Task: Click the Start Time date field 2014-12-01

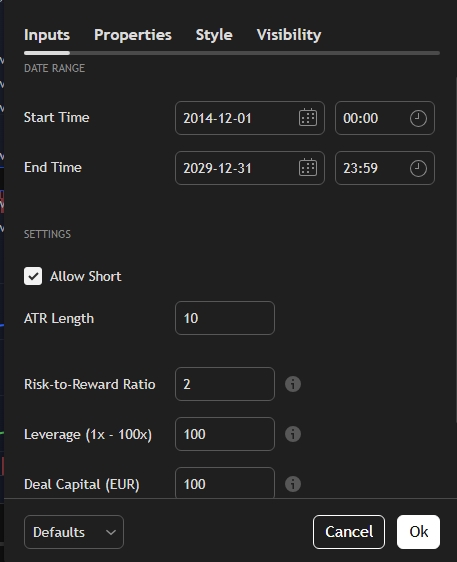Action: click(250, 118)
